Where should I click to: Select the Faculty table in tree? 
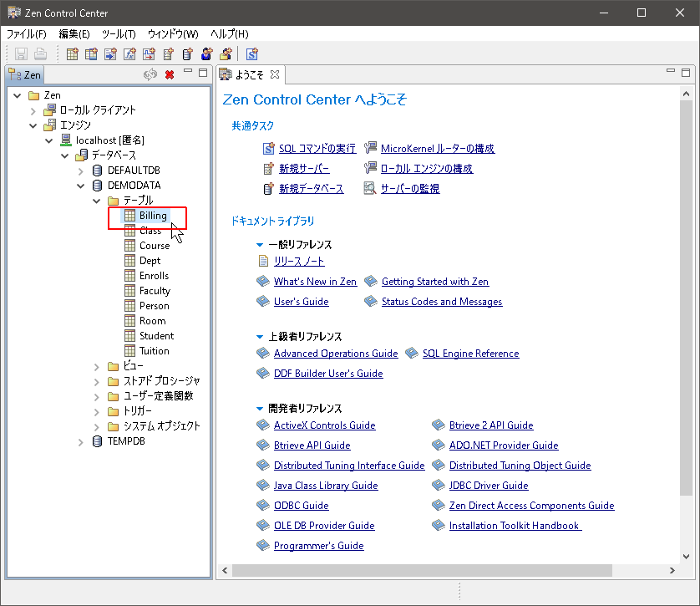(x=155, y=291)
